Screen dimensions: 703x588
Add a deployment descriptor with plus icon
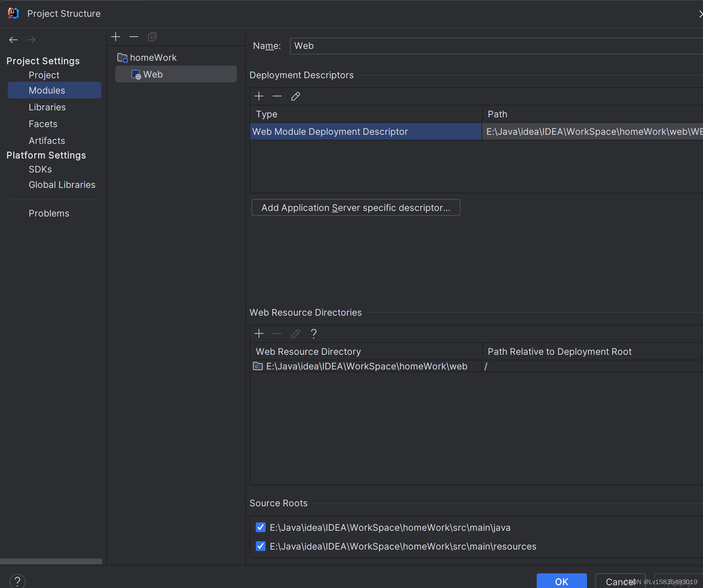pyautogui.click(x=259, y=96)
